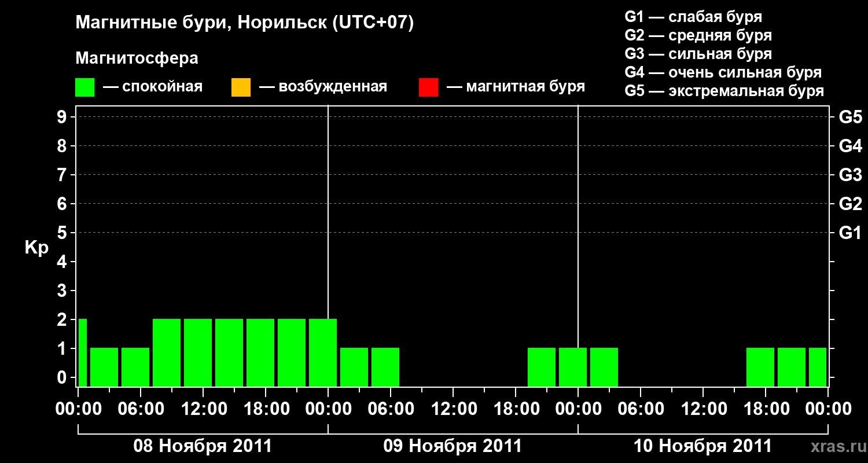
Task: Select the 'G4 — очень сильная буря' description
Action: click(x=723, y=72)
